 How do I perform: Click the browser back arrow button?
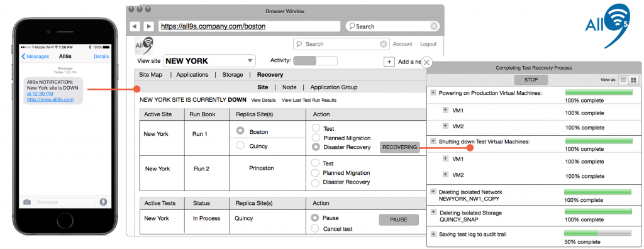(135, 26)
